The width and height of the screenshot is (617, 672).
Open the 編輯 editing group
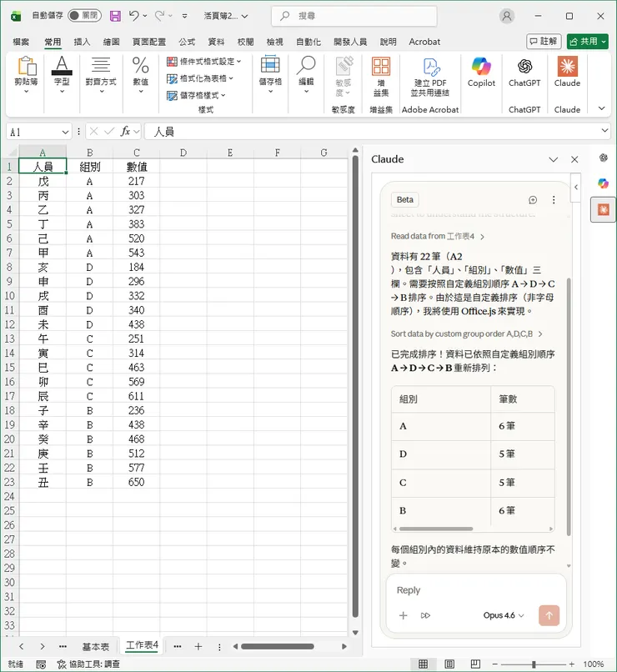[306, 75]
